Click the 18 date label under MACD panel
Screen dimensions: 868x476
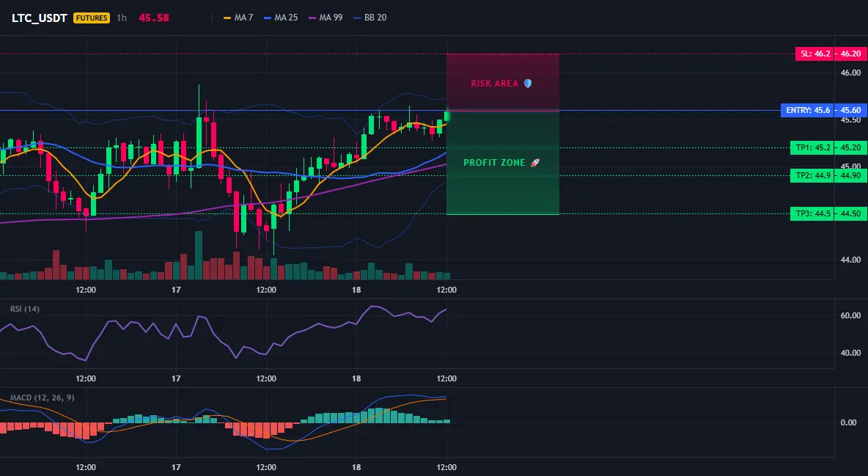coord(356,467)
